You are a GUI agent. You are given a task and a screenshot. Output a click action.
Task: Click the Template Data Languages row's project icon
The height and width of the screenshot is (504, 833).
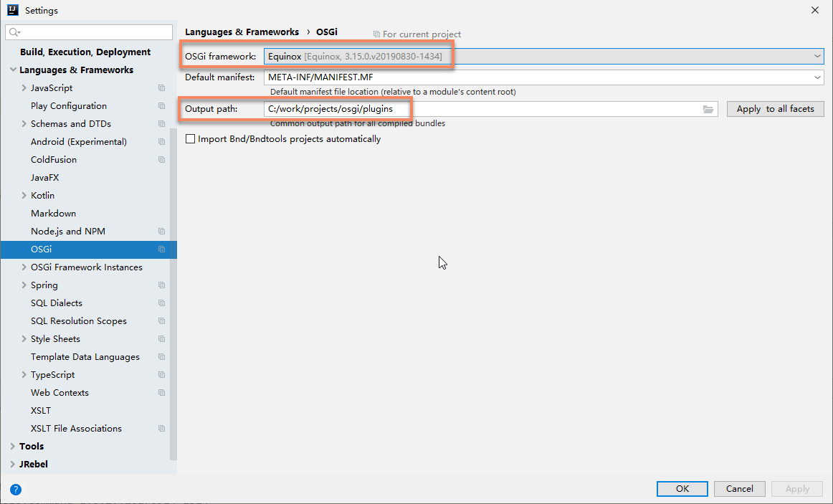[x=161, y=357]
